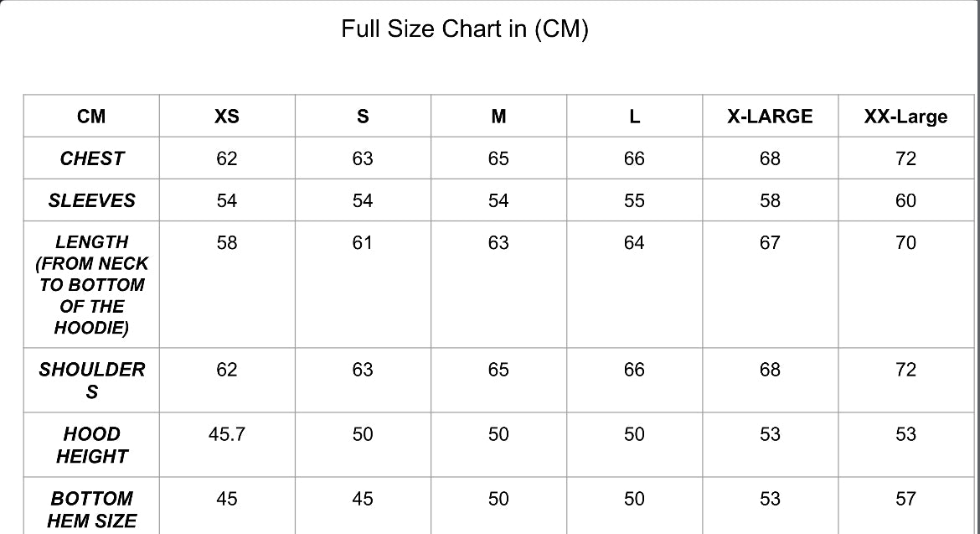
Task: Click the CM header cell
Action: pyautogui.click(x=91, y=117)
